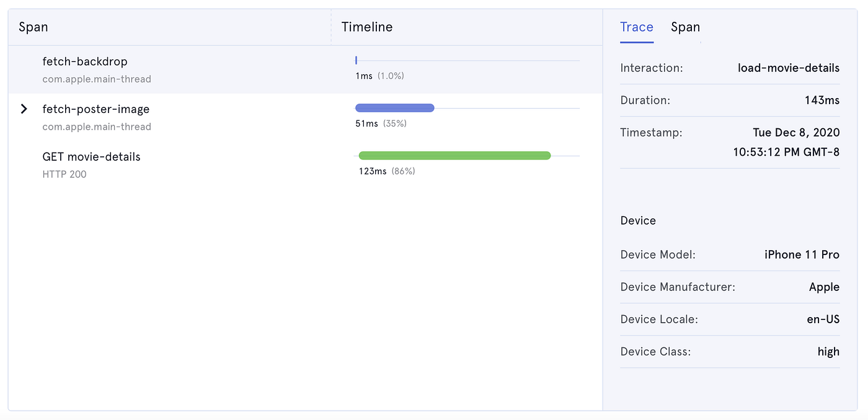Open the fetch-poster-image span details

pos(95,109)
